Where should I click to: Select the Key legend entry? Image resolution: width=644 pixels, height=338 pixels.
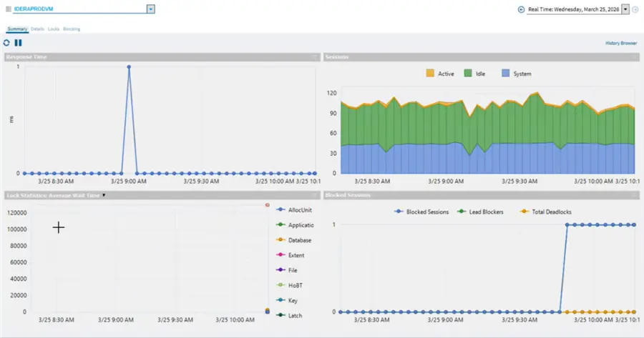[287, 301]
